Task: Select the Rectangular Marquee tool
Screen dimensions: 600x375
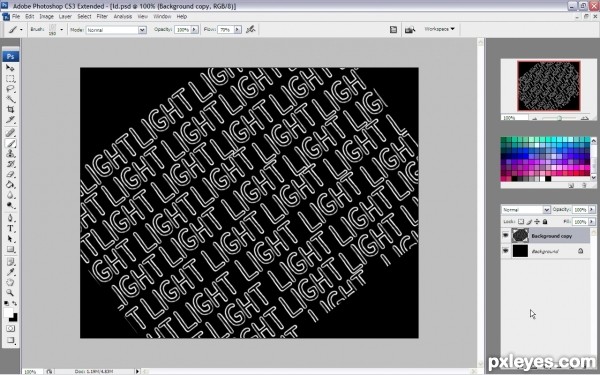Action: point(10,79)
